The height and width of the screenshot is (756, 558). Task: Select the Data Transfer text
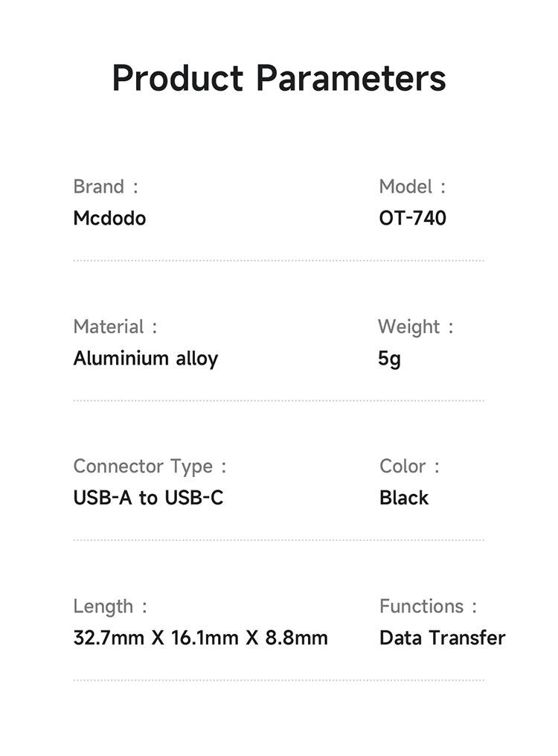click(442, 638)
